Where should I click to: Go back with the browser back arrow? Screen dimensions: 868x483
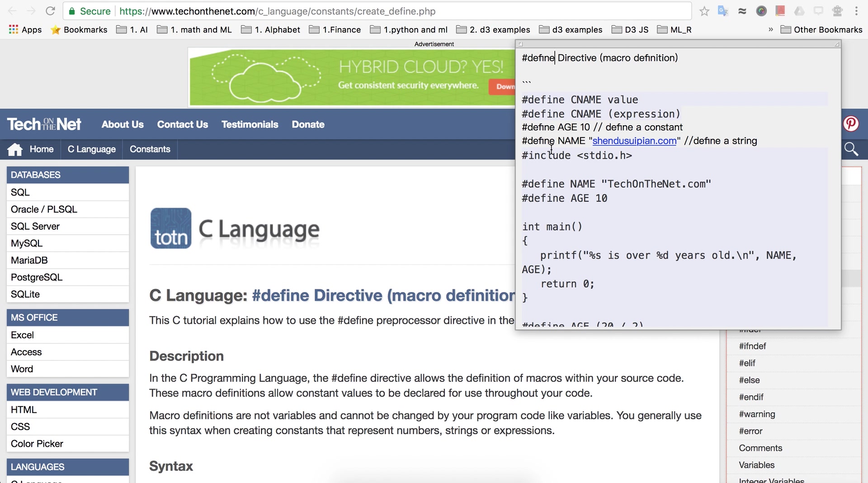12,11
